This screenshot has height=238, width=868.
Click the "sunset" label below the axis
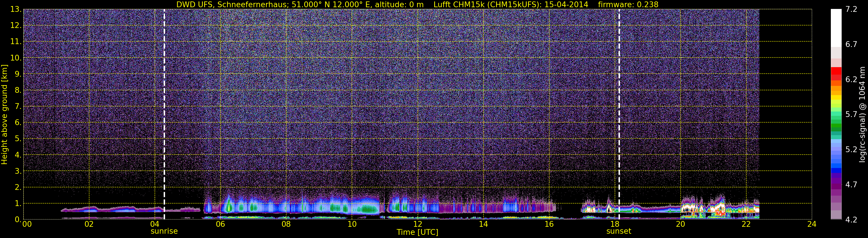point(619,231)
